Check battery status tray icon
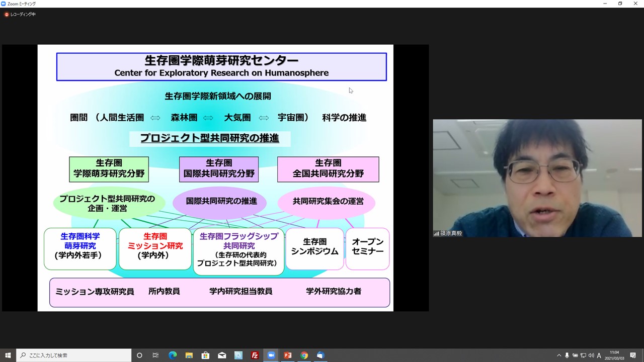The width and height of the screenshot is (644, 362). pos(575,355)
